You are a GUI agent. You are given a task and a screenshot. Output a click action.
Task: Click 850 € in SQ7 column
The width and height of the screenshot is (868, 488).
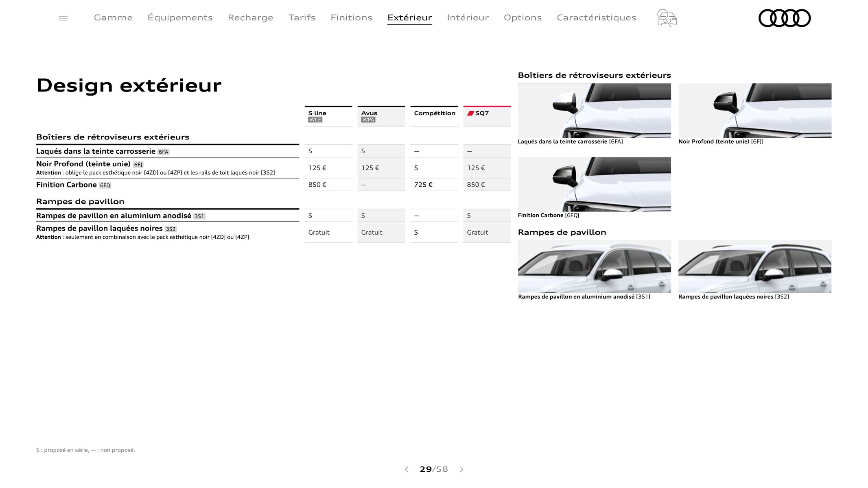(x=476, y=185)
